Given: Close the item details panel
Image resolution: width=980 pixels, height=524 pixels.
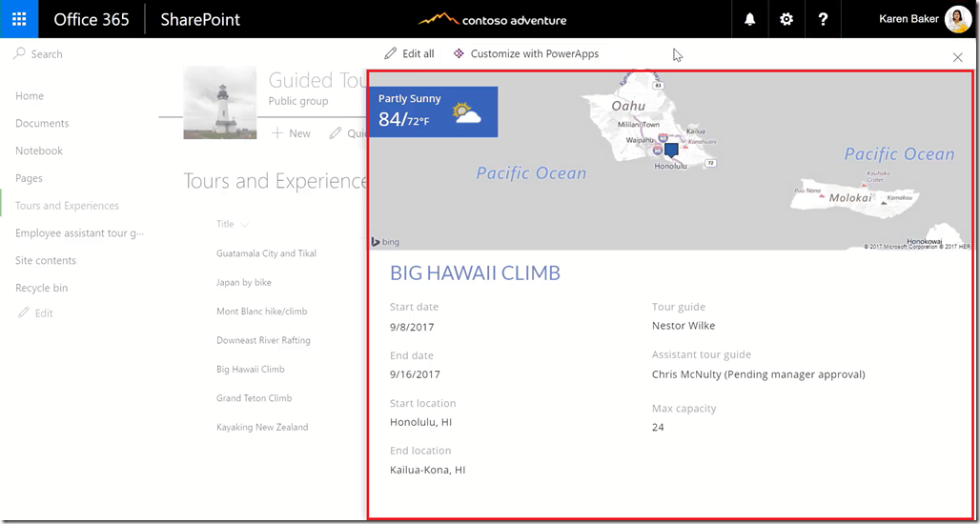Looking at the screenshot, I should [957, 57].
